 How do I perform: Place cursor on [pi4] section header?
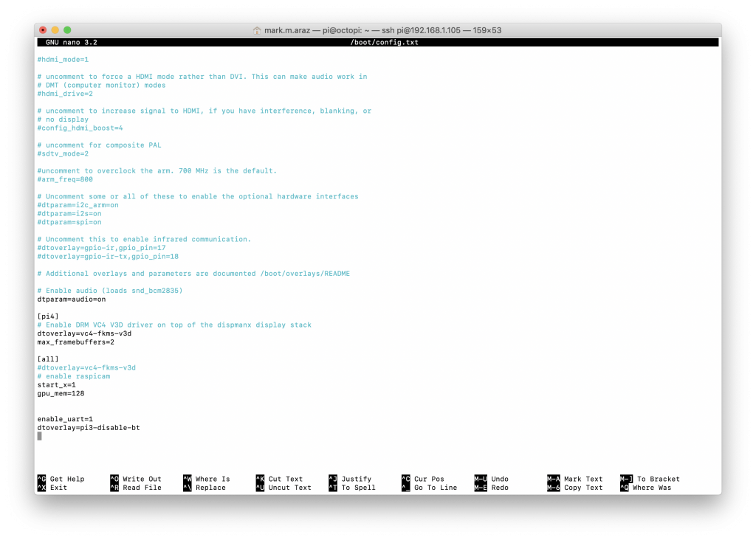pos(48,316)
